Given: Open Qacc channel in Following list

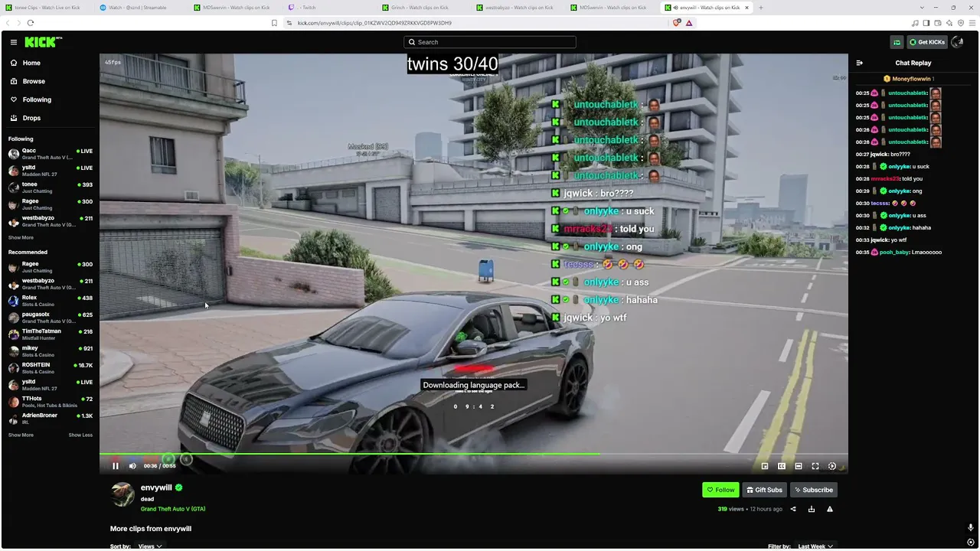Looking at the screenshot, I should (50, 154).
